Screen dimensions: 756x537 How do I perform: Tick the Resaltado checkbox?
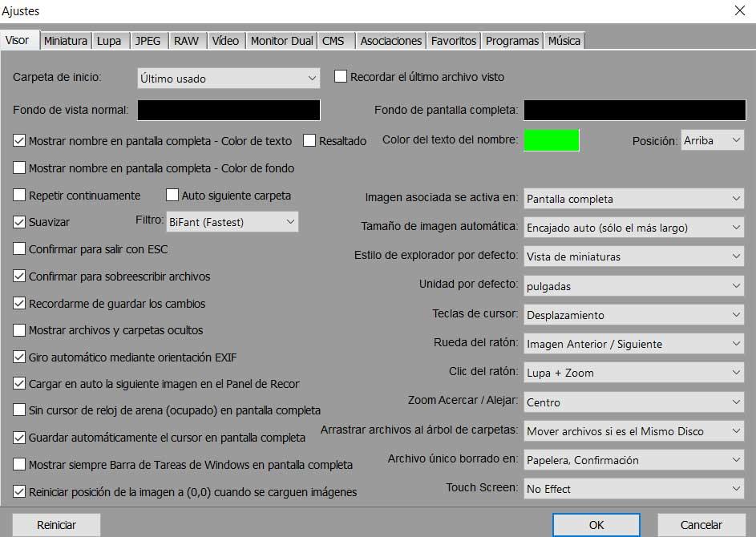pos(309,140)
